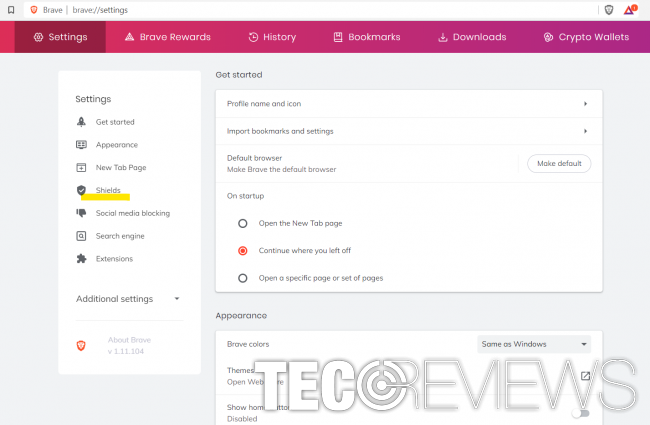This screenshot has width=650, height=425.
Task: Click the version text 'v 1.11.104'
Action: [126, 351]
